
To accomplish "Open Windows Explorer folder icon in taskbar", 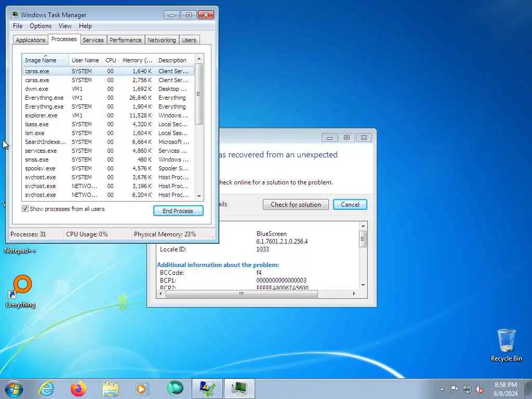I will [111, 389].
